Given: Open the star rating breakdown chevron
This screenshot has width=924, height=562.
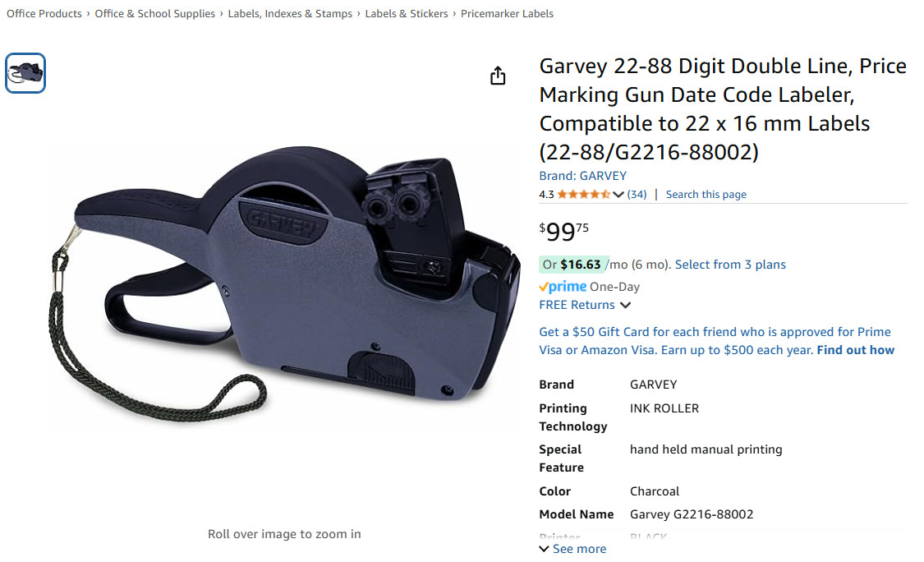Looking at the screenshot, I should tap(618, 195).
